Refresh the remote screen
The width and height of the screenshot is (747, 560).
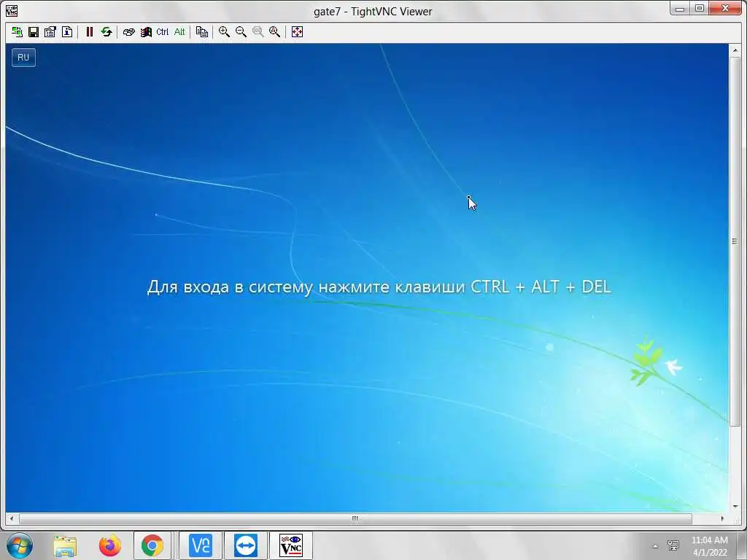point(107,32)
